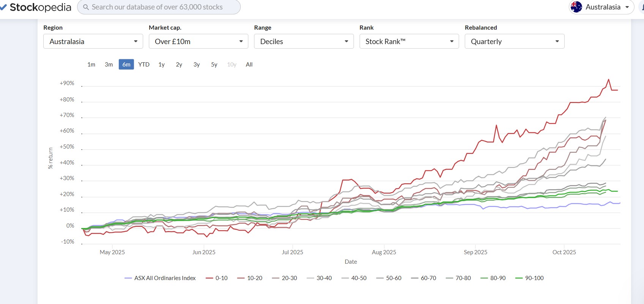Click the Australasia flag icon
644x304 pixels.
tap(576, 7)
